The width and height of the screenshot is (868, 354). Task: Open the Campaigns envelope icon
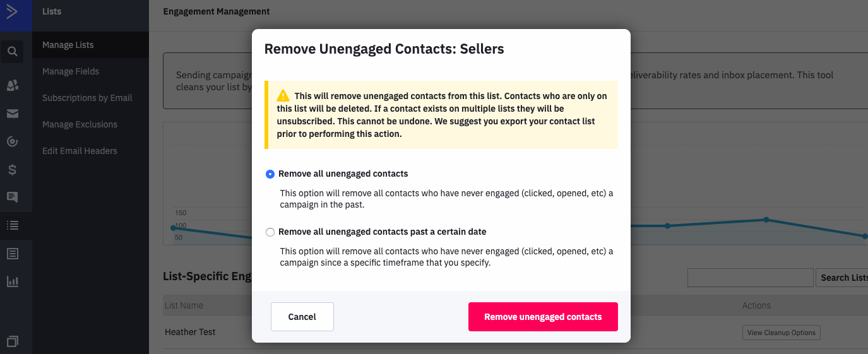pos(12,114)
